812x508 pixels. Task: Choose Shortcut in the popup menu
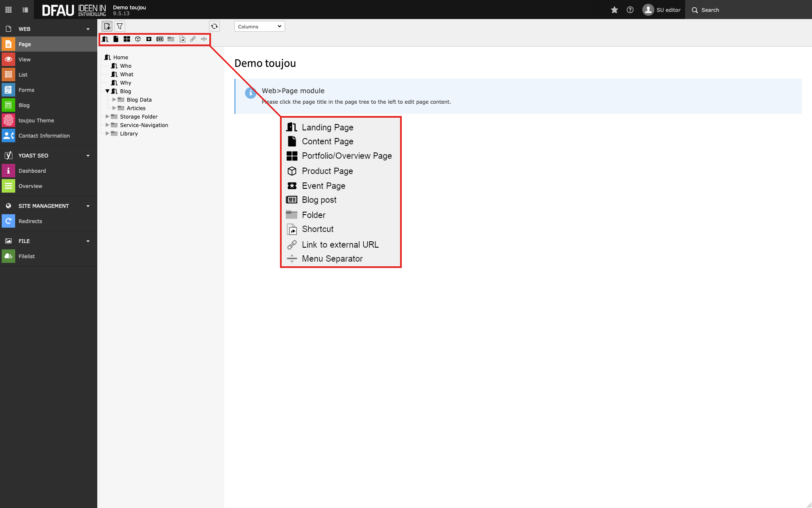tap(317, 229)
